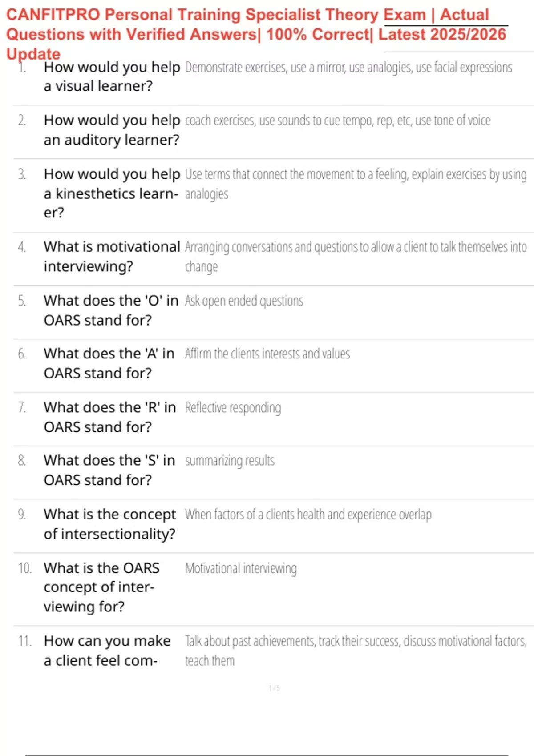The width and height of the screenshot is (534, 756).
Task: Select the 'Ask open ended questions' answer
Action: [244, 301]
